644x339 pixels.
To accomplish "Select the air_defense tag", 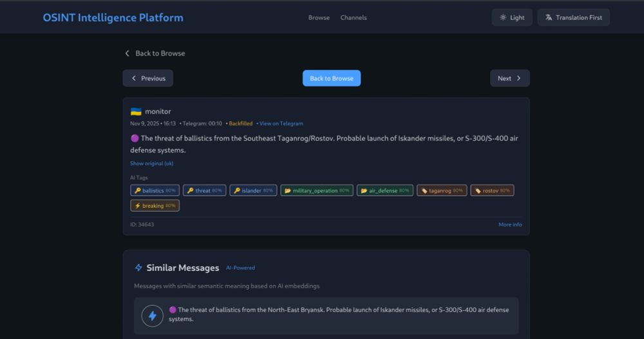I will 385,190.
